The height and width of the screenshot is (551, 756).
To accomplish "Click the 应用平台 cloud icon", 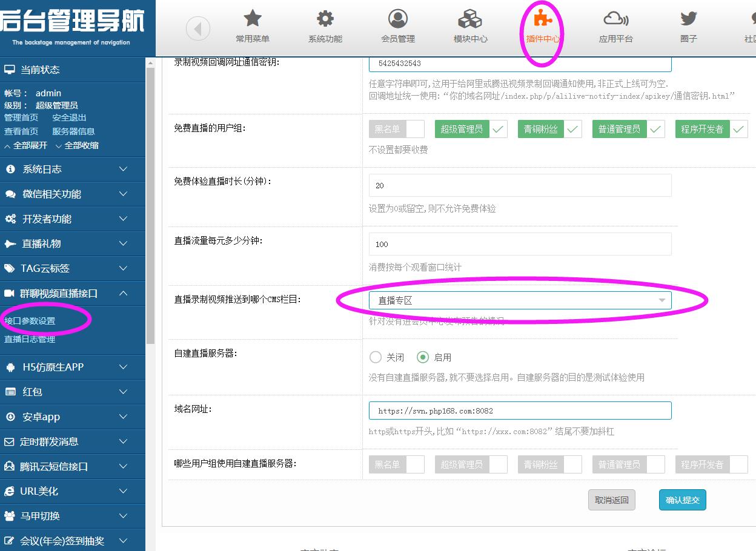I will (615, 19).
